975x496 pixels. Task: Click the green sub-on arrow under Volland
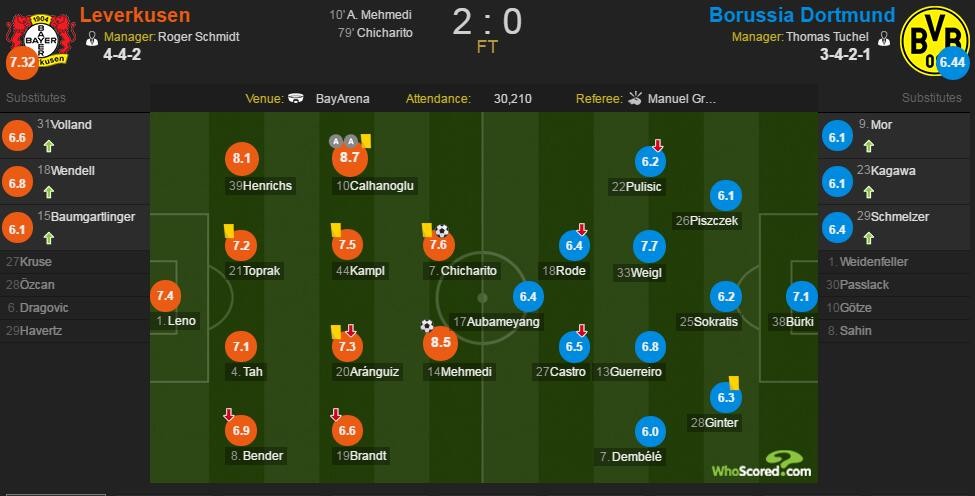click(x=49, y=146)
